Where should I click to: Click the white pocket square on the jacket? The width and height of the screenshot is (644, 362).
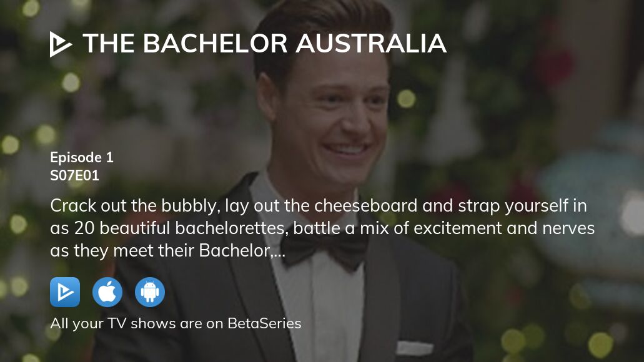[x=414, y=348]
